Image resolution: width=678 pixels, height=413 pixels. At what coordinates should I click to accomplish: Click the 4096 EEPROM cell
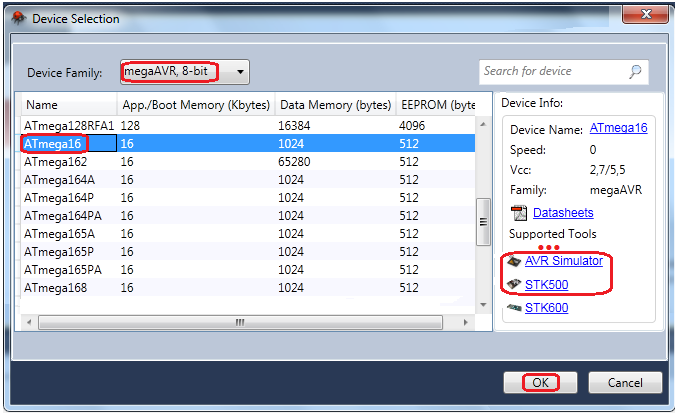tap(412, 126)
